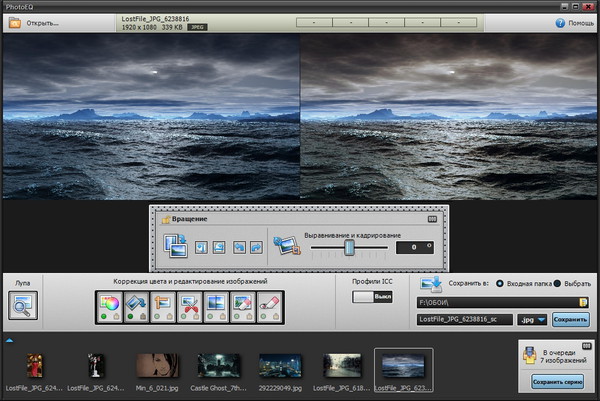Click the lock icon beside Вращение title
600x401 pixels.
[x=166, y=219]
